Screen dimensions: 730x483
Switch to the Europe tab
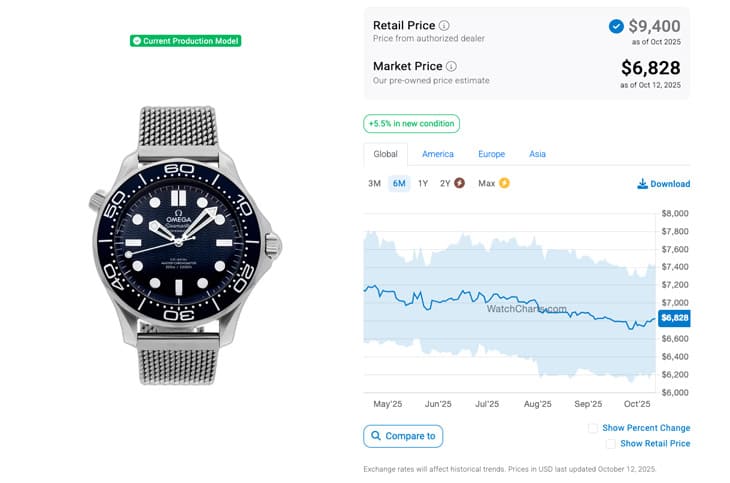pyautogui.click(x=491, y=154)
